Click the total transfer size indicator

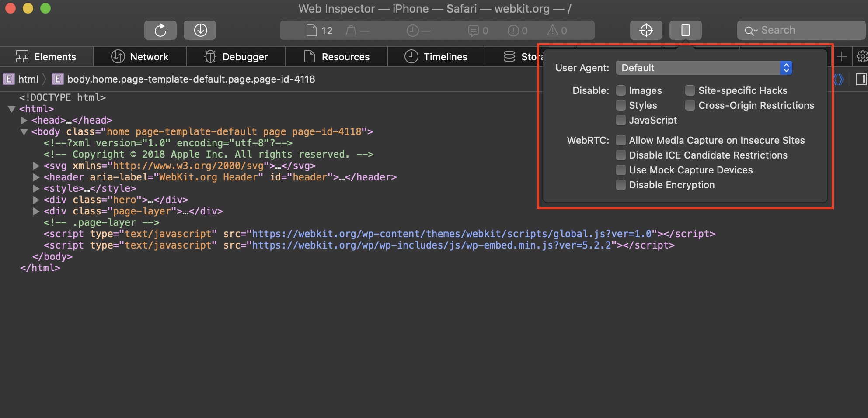358,30
